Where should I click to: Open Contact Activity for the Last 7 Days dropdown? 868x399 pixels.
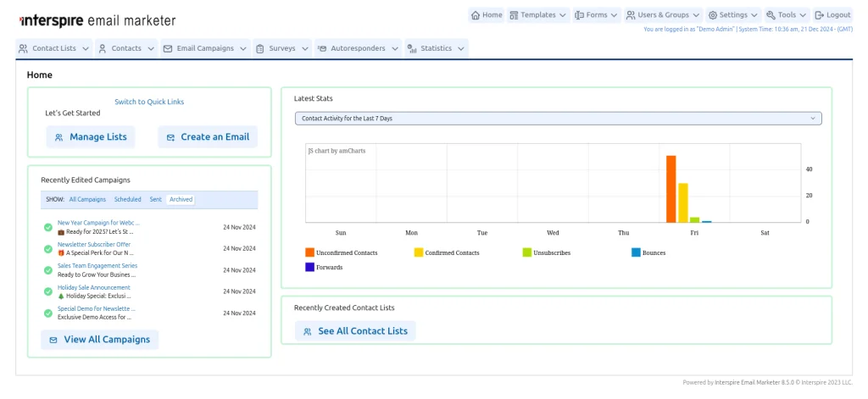[x=558, y=119]
